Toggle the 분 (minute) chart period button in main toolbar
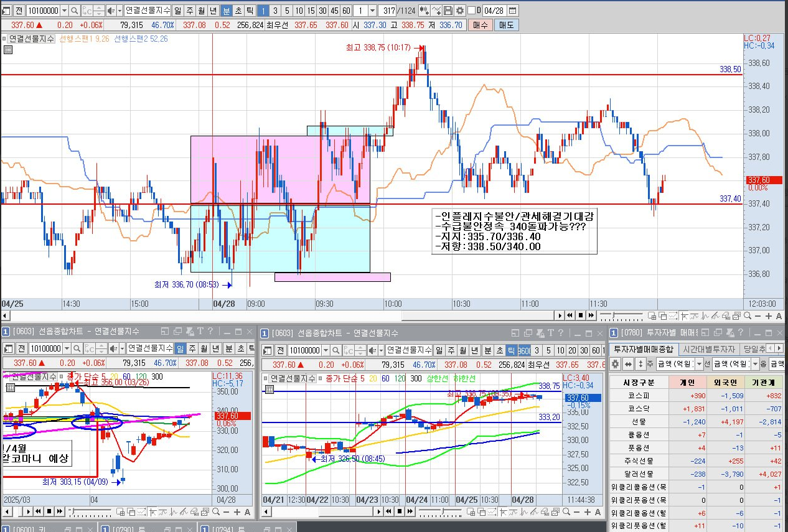This screenshot has height=532, width=788. (x=226, y=11)
